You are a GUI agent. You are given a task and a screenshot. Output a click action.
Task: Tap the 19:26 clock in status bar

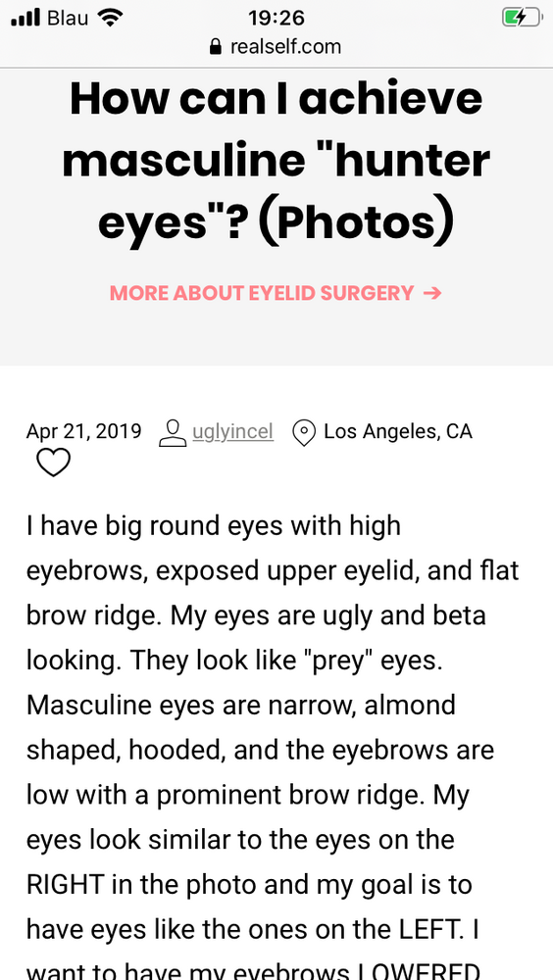[276, 18]
